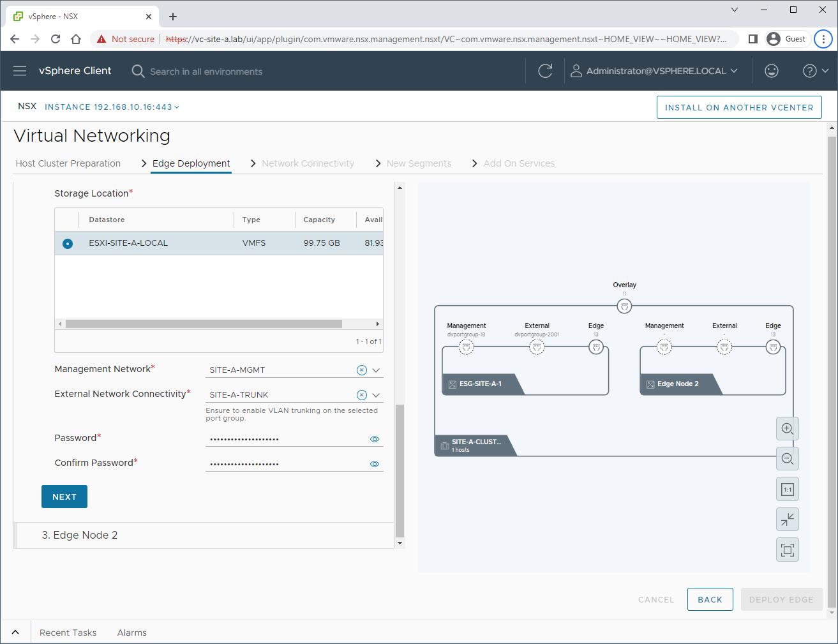This screenshot has width=838, height=644.
Task: Click the form panel vertical scrollbar
Action: [x=400, y=471]
